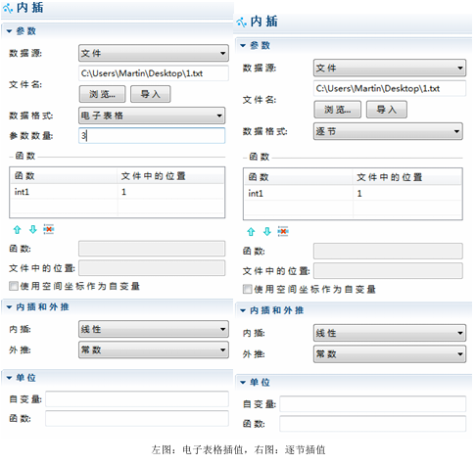Select int1 row in left table
476x465 pixels.
click(118, 192)
